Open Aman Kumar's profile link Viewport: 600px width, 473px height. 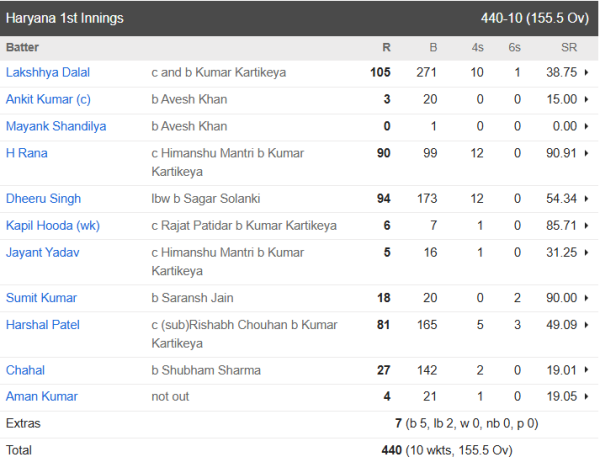(42, 396)
